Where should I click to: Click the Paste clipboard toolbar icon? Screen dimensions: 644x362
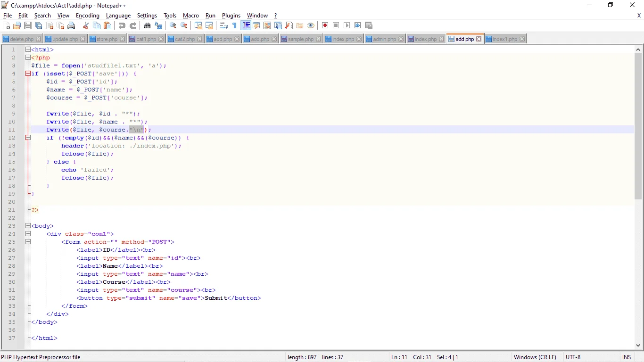107,25
